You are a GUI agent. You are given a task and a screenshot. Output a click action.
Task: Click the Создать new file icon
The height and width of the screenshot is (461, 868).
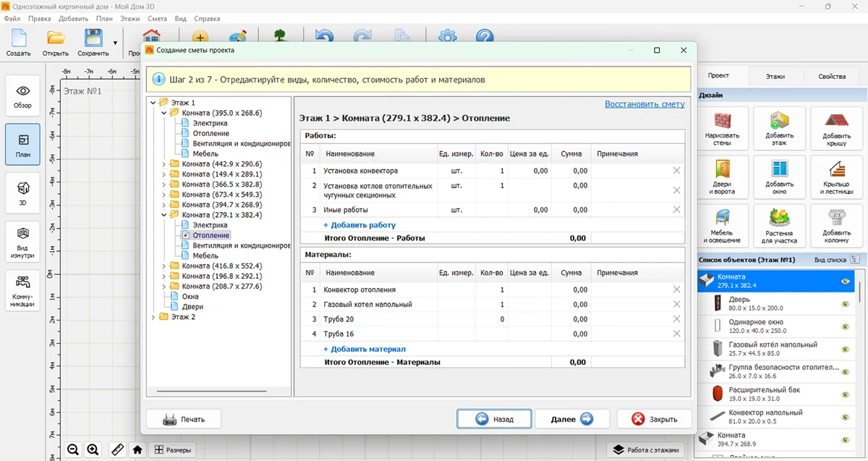tap(18, 38)
